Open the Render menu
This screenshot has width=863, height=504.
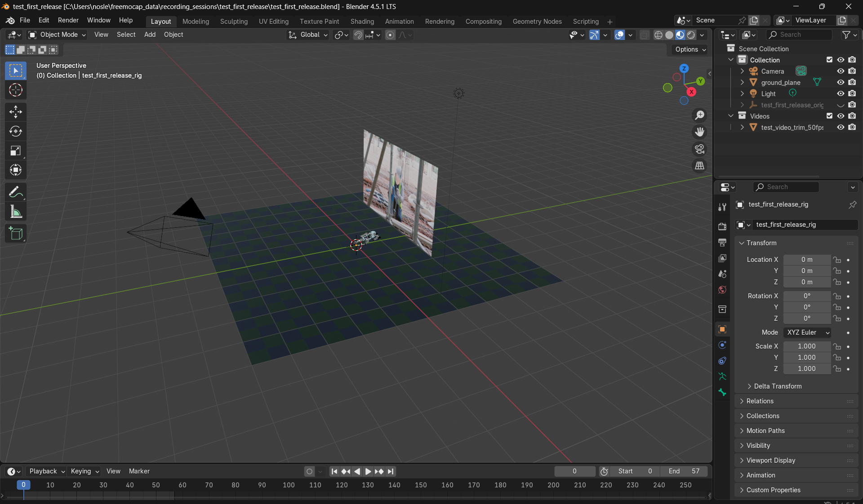[x=68, y=20]
